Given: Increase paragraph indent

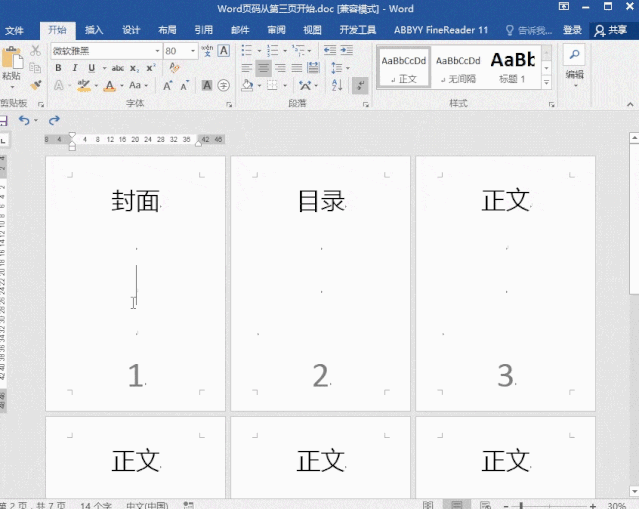Looking at the screenshot, I should tap(347, 51).
